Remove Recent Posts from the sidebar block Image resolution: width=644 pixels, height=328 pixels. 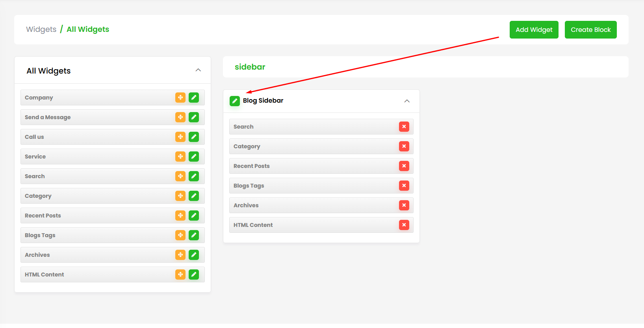click(x=404, y=166)
